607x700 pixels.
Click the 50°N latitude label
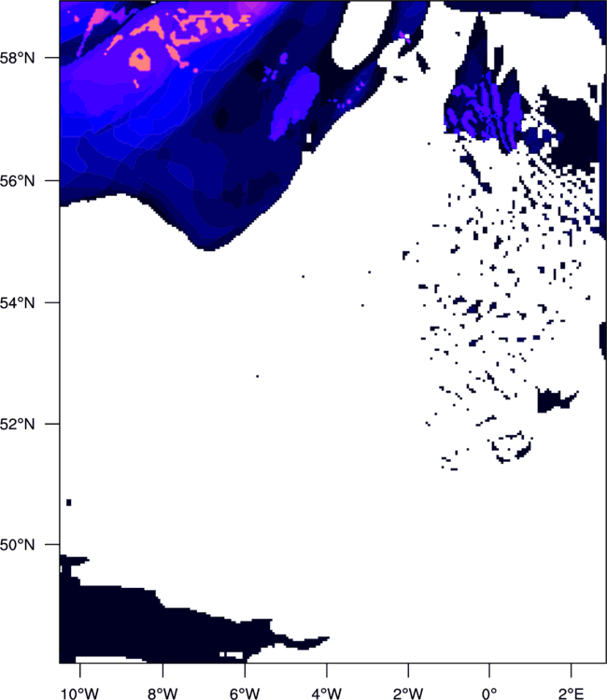coord(17,545)
